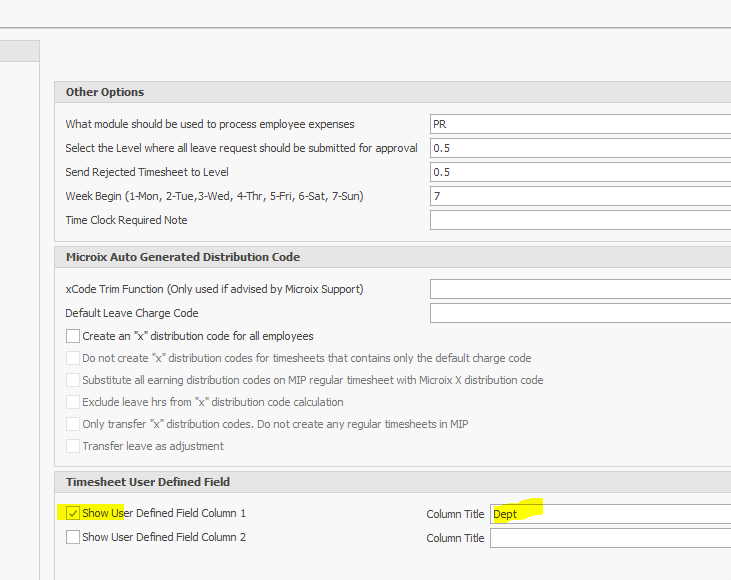
Task: Select the Week Begin field showing 7
Action: [580, 196]
